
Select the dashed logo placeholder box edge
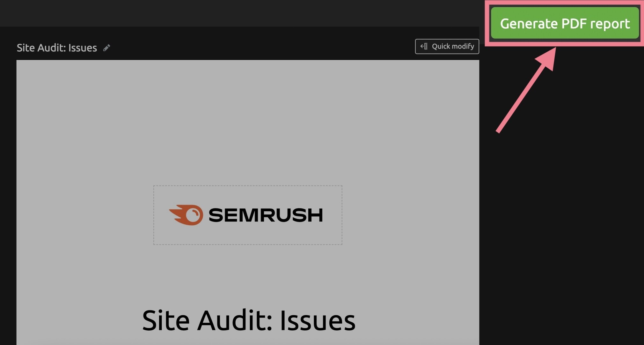(248, 186)
